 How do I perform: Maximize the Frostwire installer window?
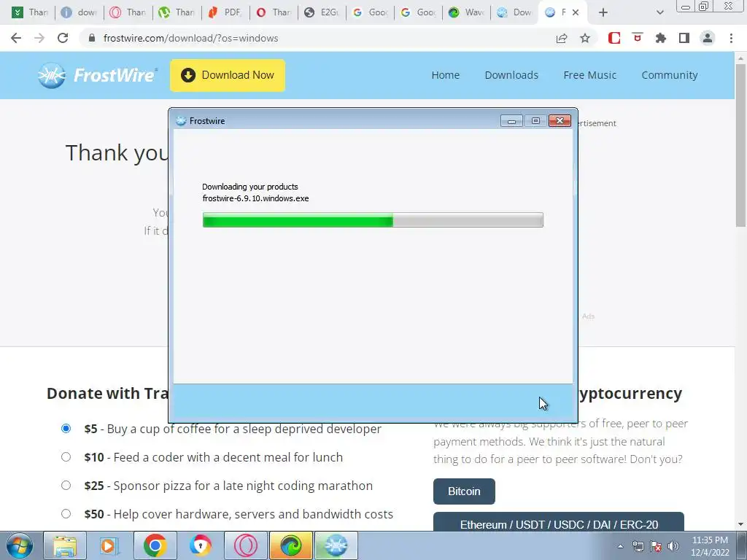[x=535, y=121]
